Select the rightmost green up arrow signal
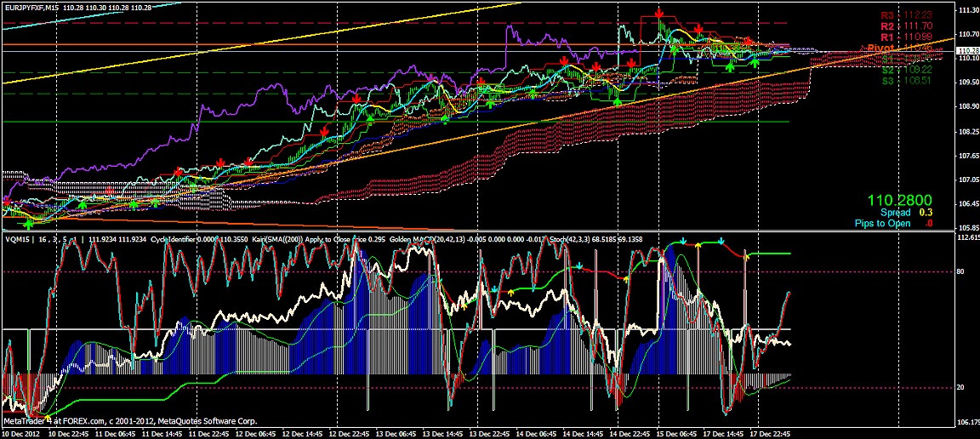Screen dimensions: 980x439 click(x=754, y=60)
